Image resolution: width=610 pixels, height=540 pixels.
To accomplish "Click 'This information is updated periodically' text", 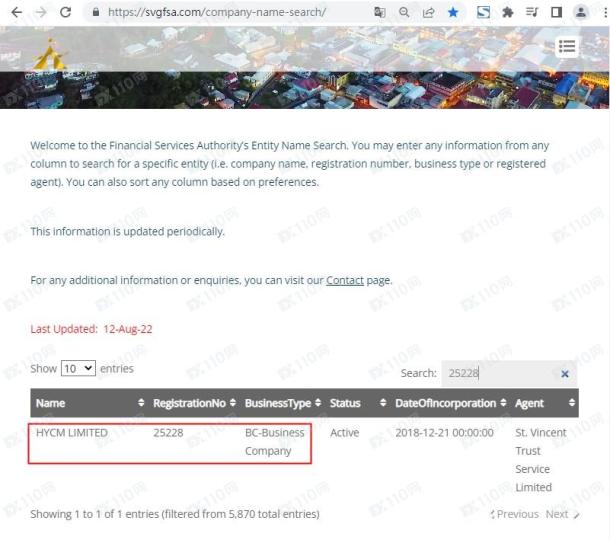I will (x=128, y=231).
